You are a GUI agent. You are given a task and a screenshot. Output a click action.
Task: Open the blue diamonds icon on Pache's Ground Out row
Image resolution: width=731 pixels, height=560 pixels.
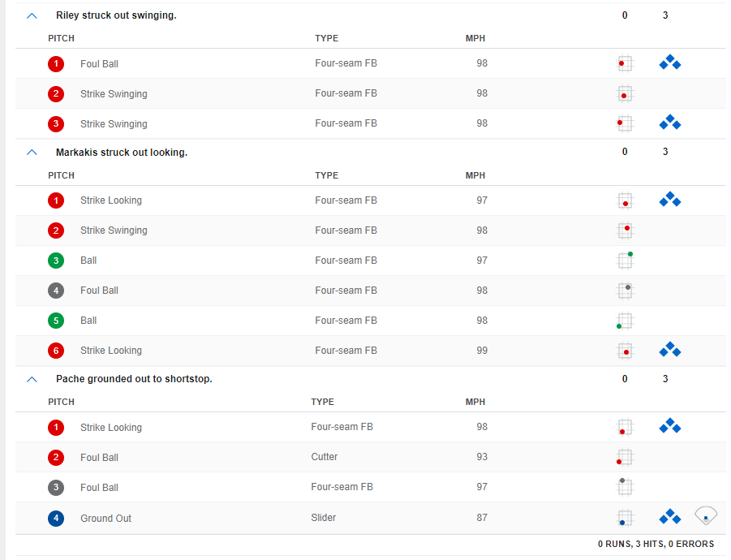tap(669, 516)
